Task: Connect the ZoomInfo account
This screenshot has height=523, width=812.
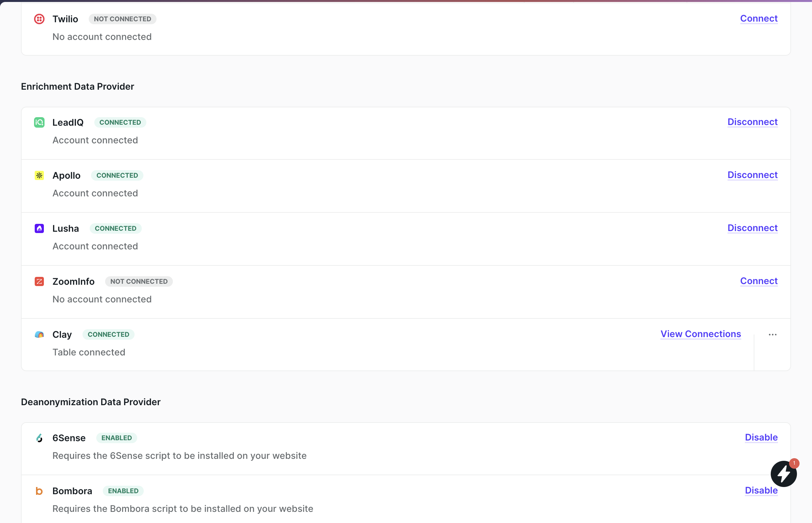Action: click(x=759, y=281)
